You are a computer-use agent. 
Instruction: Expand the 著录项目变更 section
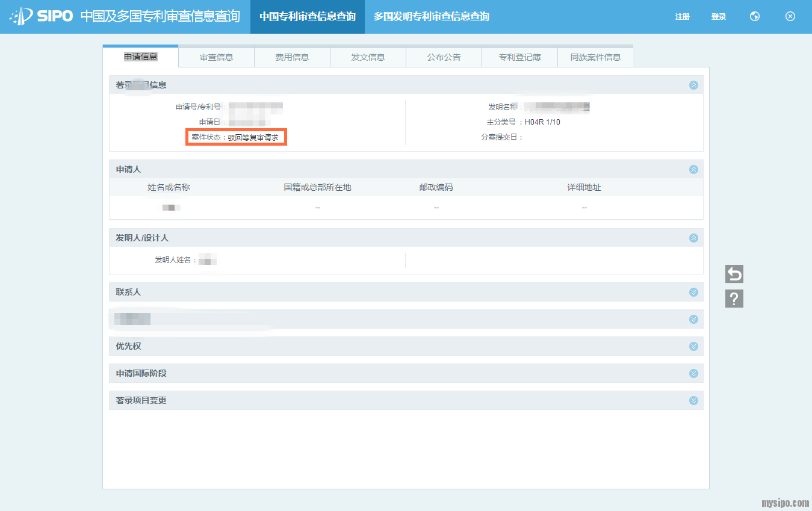[x=693, y=401]
